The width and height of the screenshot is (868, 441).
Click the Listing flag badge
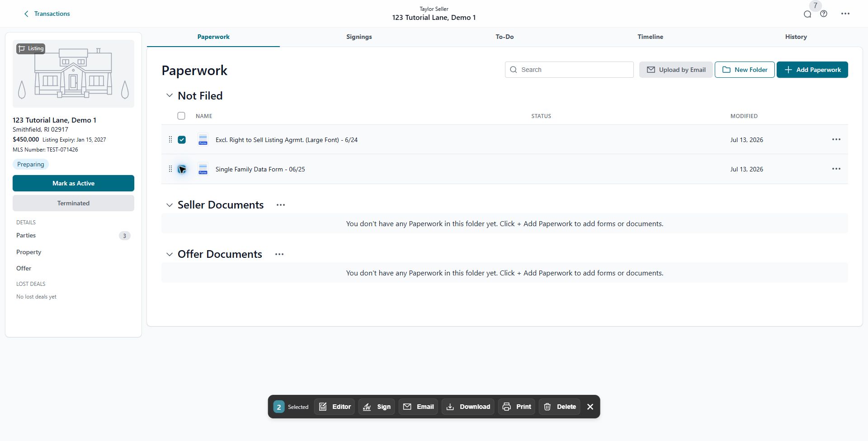[x=31, y=48]
